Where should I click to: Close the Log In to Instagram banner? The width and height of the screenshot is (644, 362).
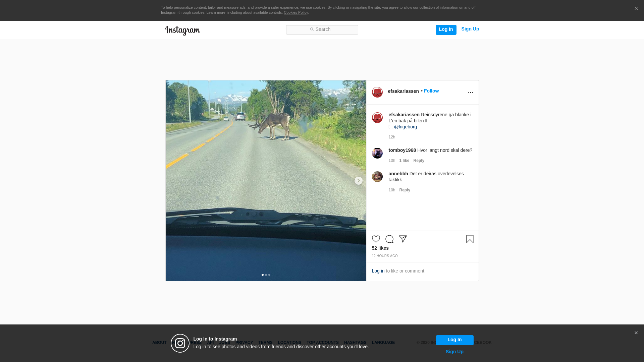[x=636, y=333]
